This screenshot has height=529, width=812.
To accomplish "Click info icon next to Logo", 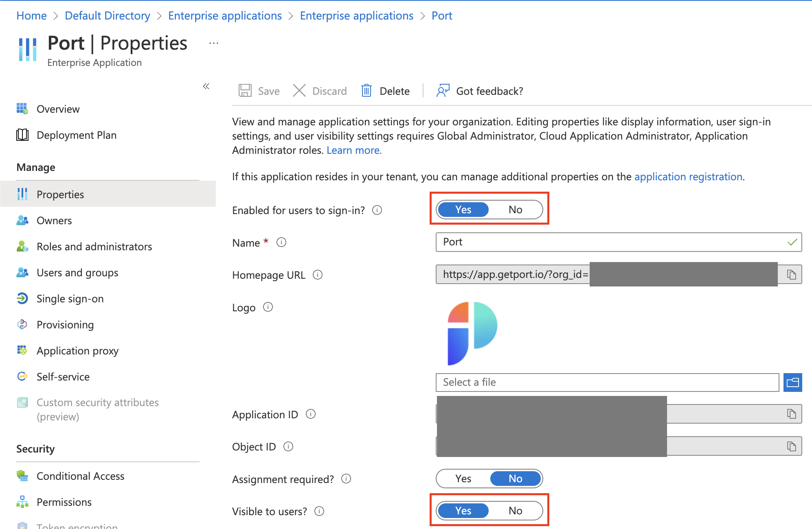I will pyautogui.click(x=268, y=307).
